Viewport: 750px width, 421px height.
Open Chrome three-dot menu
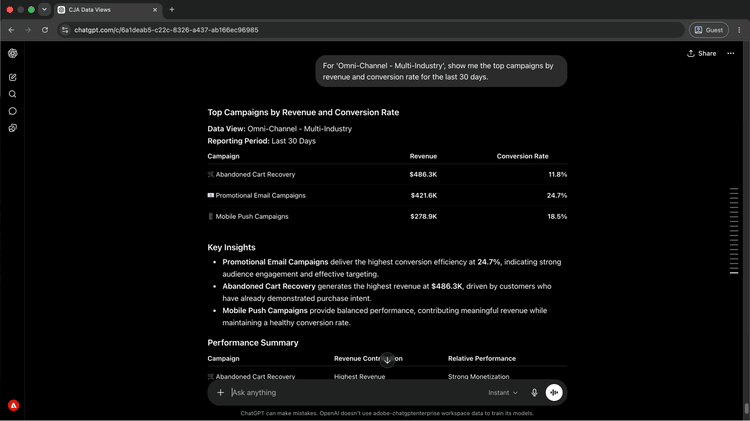point(739,30)
